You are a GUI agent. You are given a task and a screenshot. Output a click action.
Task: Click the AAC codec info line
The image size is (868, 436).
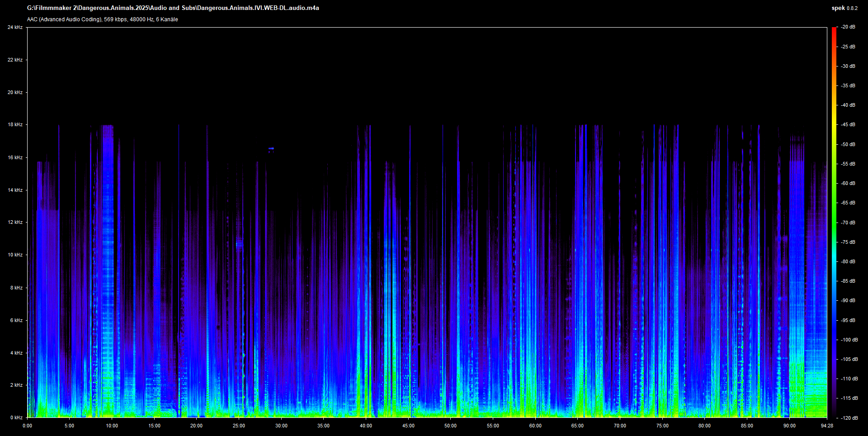point(102,19)
